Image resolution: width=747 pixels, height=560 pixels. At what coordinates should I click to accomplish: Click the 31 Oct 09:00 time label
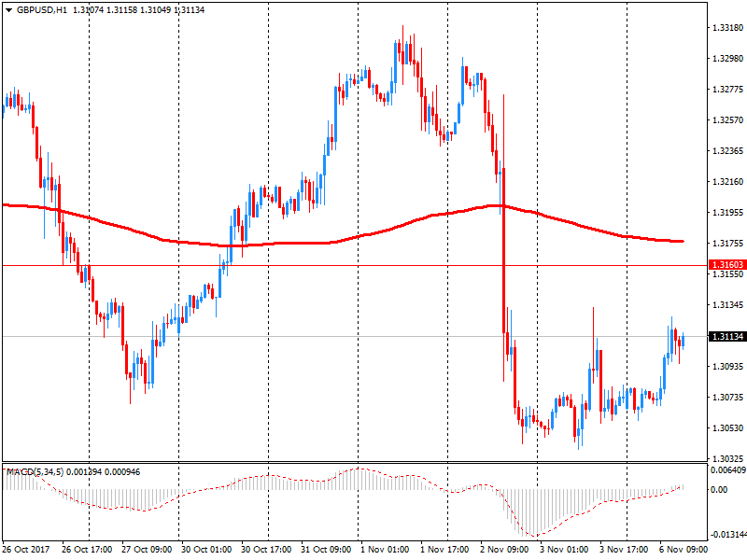coord(326,550)
